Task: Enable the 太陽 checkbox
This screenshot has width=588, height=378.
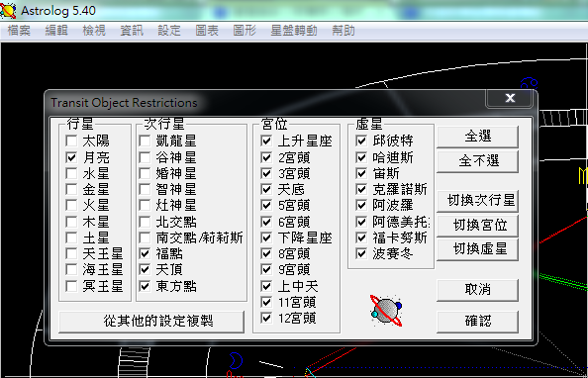Action: pyautogui.click(x=71, y=141)
